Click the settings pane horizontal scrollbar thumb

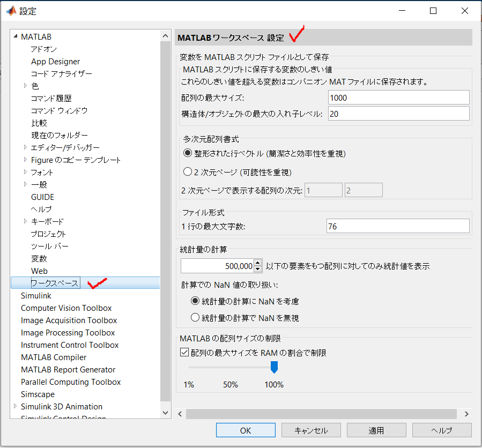(x=321, y=414)
